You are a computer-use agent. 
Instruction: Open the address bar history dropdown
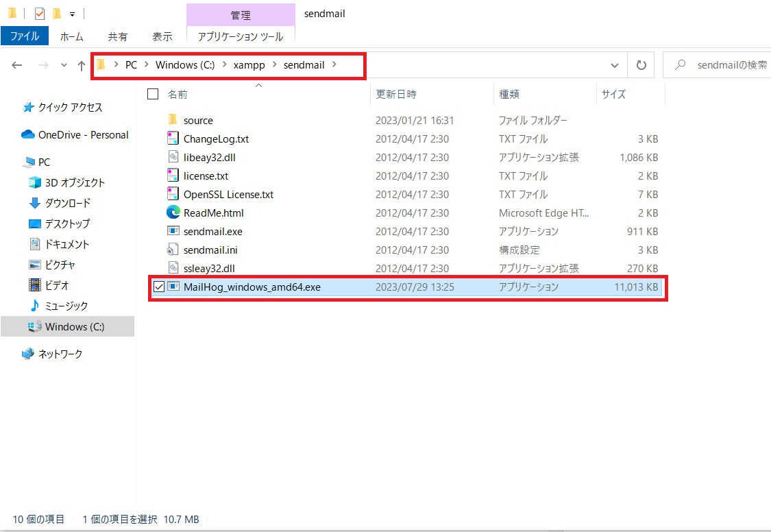coord(614,64)
